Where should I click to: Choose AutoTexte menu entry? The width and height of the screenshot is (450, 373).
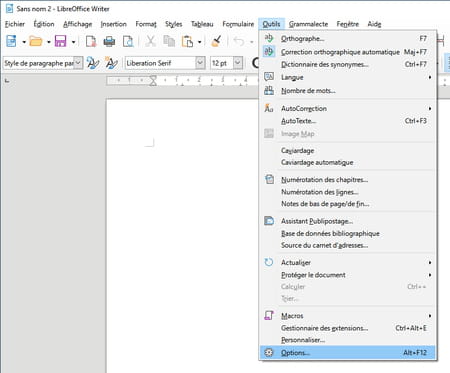pyautogui.click(x=348, y=121)
